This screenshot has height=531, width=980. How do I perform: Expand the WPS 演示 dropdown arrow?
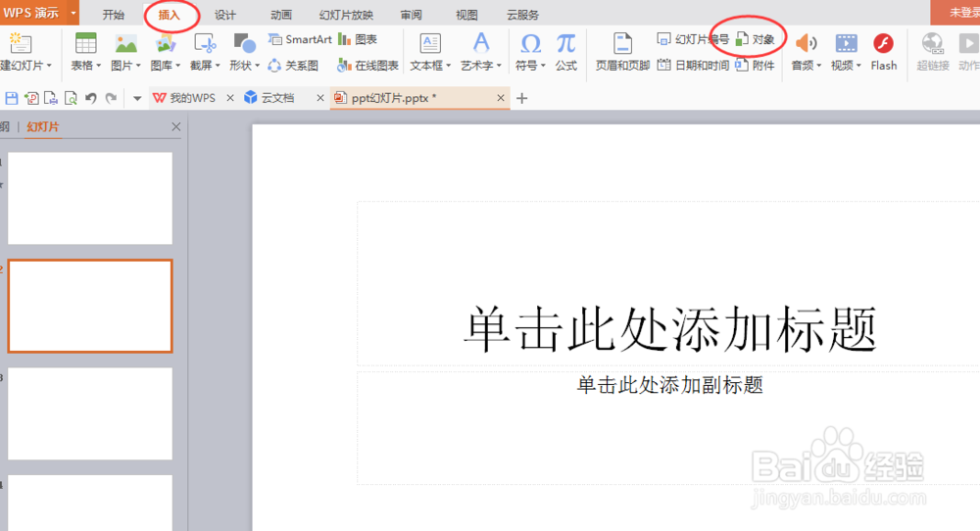coord(73,13)
